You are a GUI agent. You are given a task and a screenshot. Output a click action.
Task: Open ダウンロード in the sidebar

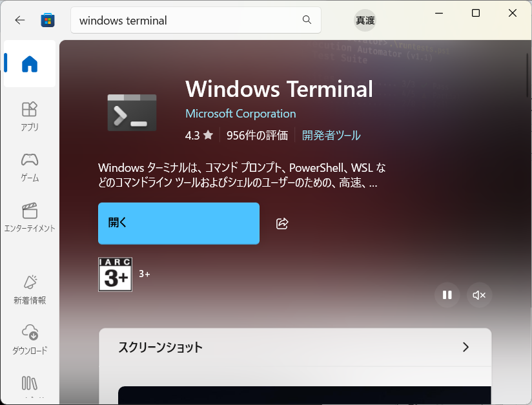click(30, 340)
